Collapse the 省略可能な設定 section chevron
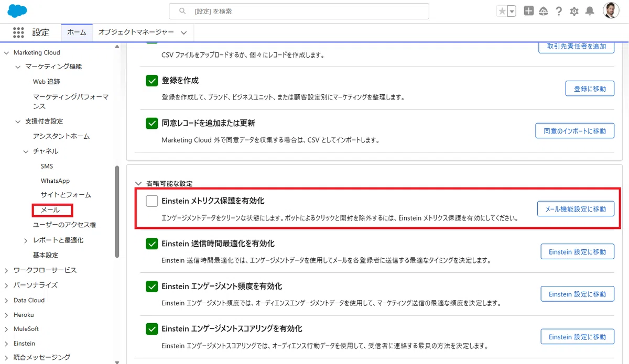629x364 pixels. (138, 184)
